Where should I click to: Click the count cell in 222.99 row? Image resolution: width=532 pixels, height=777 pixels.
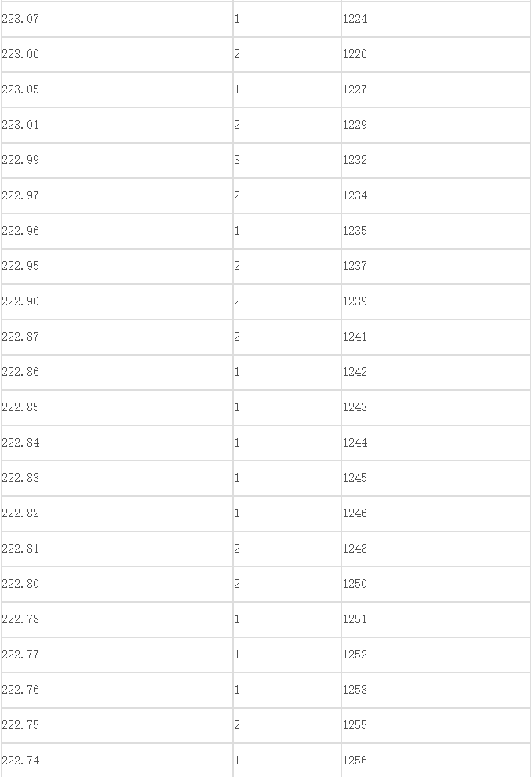click(x=287, y=160)
